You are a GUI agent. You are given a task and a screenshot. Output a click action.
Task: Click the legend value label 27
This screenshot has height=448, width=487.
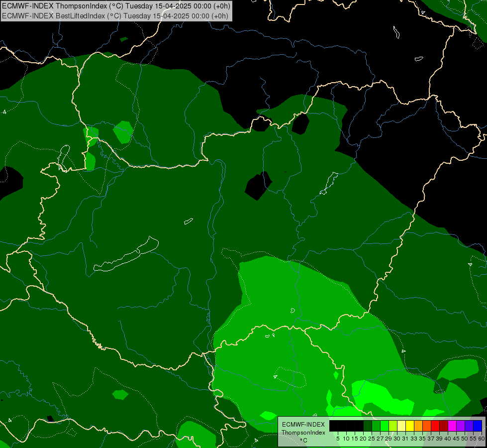click(380, 439)
